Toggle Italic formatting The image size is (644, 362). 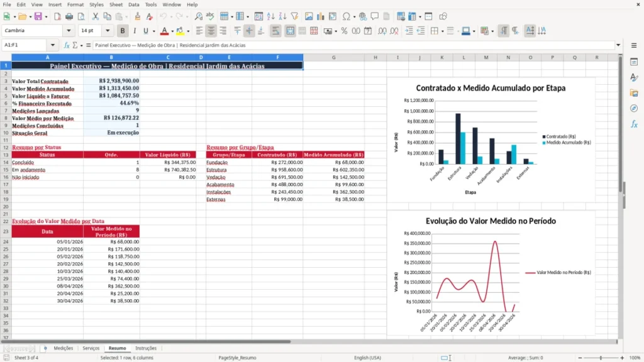point(135,31)
